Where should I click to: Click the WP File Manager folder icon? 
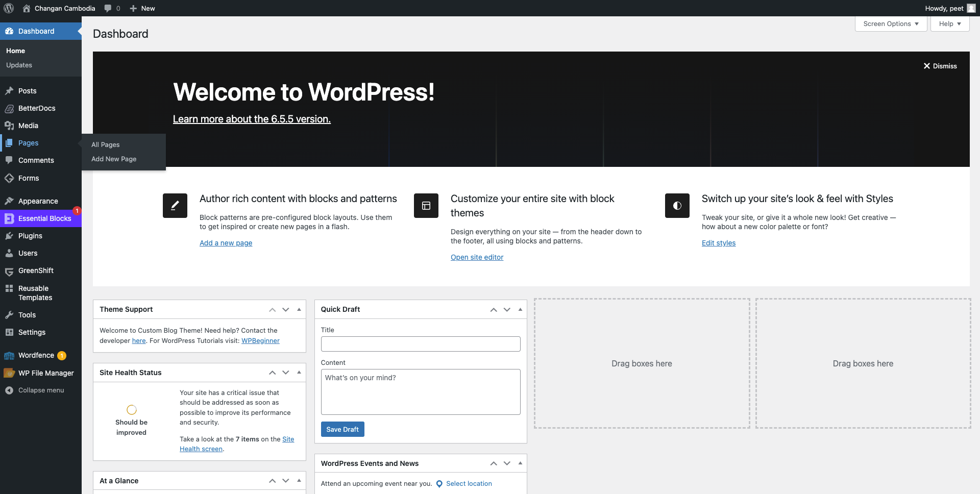(9, 373)
